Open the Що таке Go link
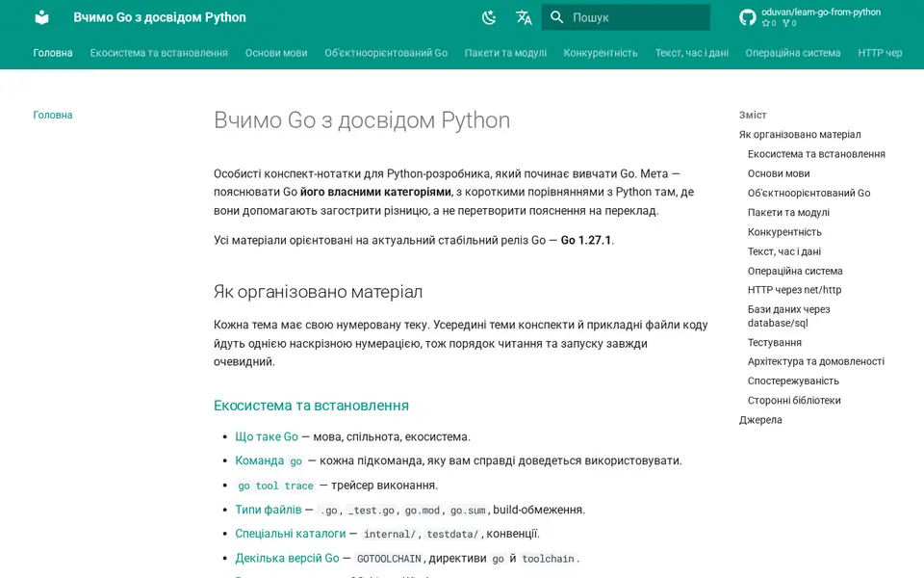924x578 pixels. point(267,436)
